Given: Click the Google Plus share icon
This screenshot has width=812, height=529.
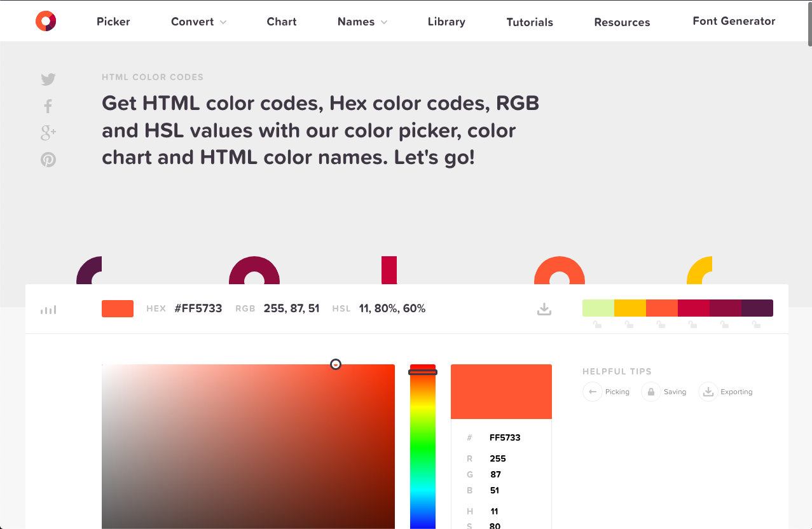Looking at the screenshot, I should click(48, 132).
